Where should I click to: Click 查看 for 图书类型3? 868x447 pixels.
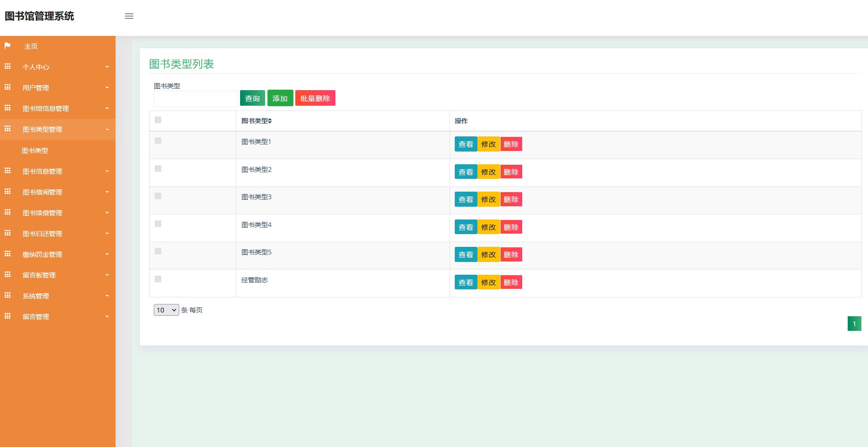pyautogui.click(x=466, y=199)
